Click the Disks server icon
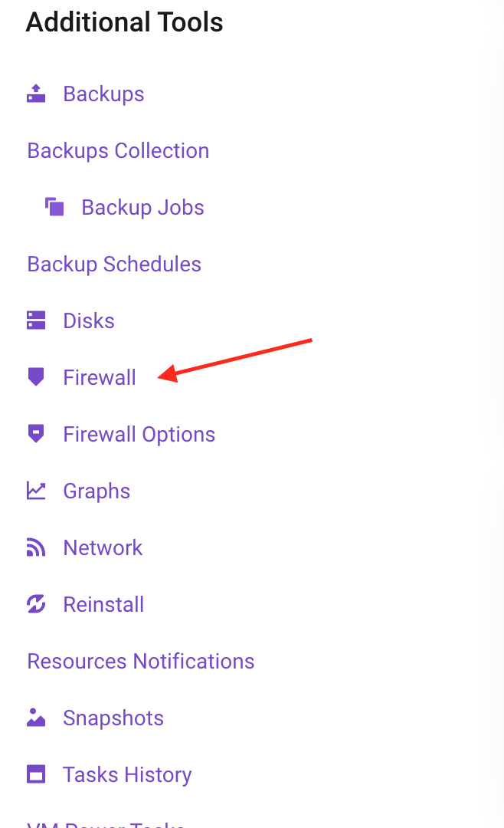 tap(36, 320)
